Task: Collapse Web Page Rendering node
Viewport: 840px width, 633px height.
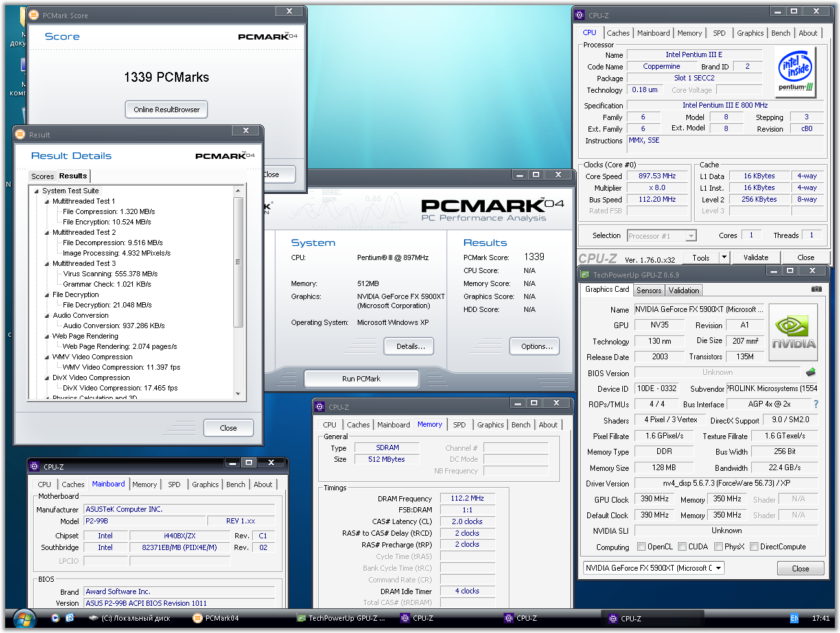Action: click(x=47, y=337)
